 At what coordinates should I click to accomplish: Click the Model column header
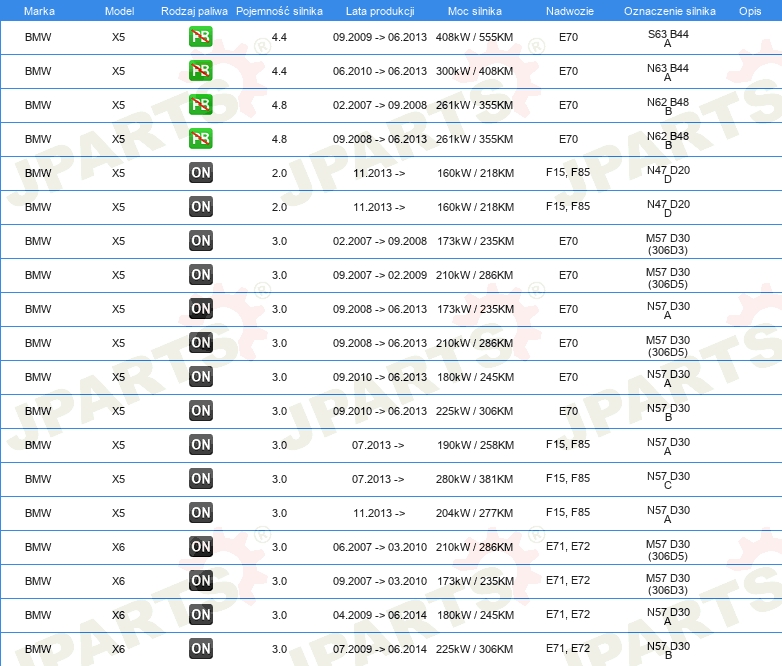119,11
